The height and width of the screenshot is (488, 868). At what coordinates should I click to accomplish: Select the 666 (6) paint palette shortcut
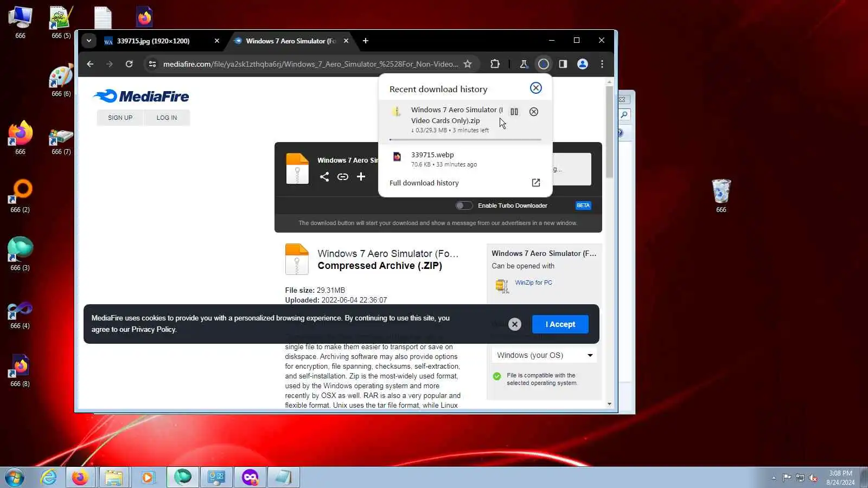point(61,81)
